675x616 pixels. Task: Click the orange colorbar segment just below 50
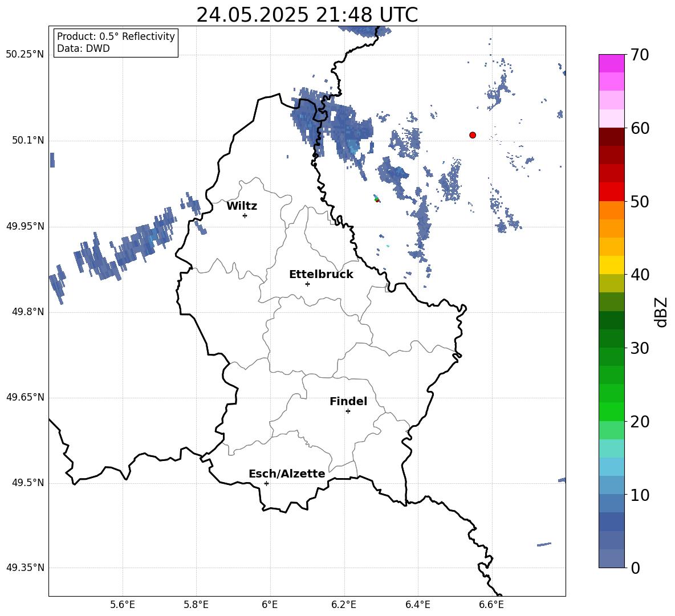pyautogui.click(x=612, y=210)
